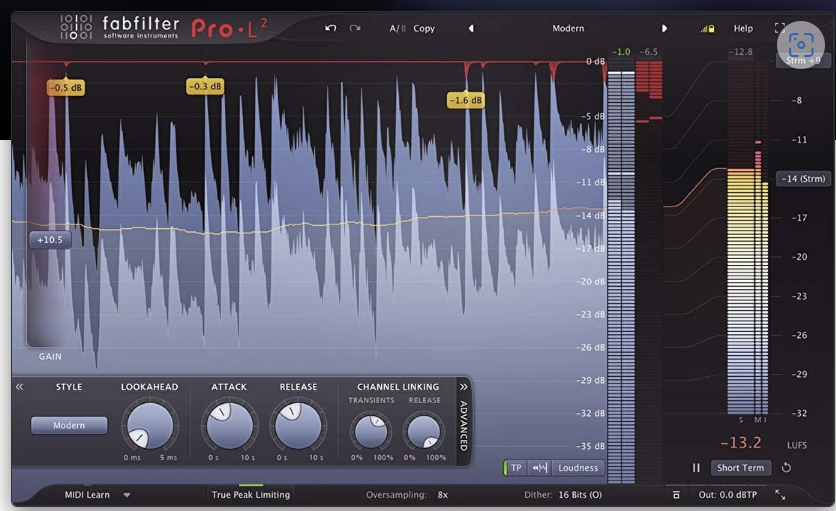The height and width of the screenshot is (511, 836).
Task: Open the Modern style selector
Action: click(x=69, y=425)
